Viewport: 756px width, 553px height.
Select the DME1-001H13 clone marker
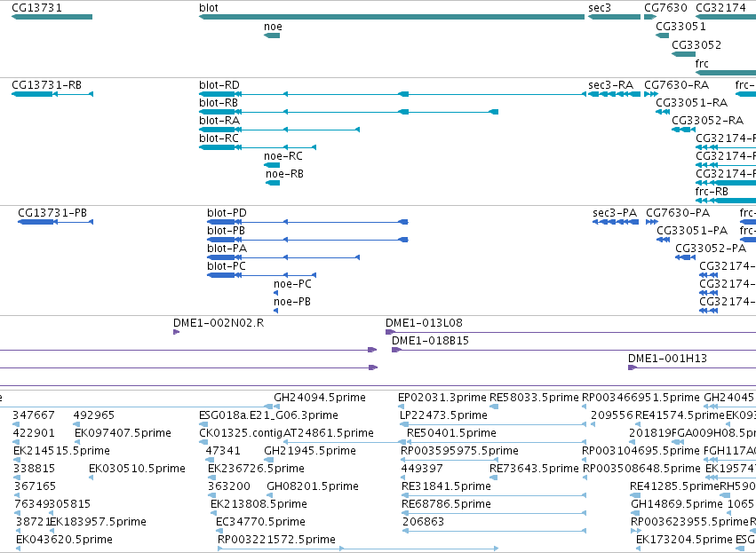click(633, 367)
